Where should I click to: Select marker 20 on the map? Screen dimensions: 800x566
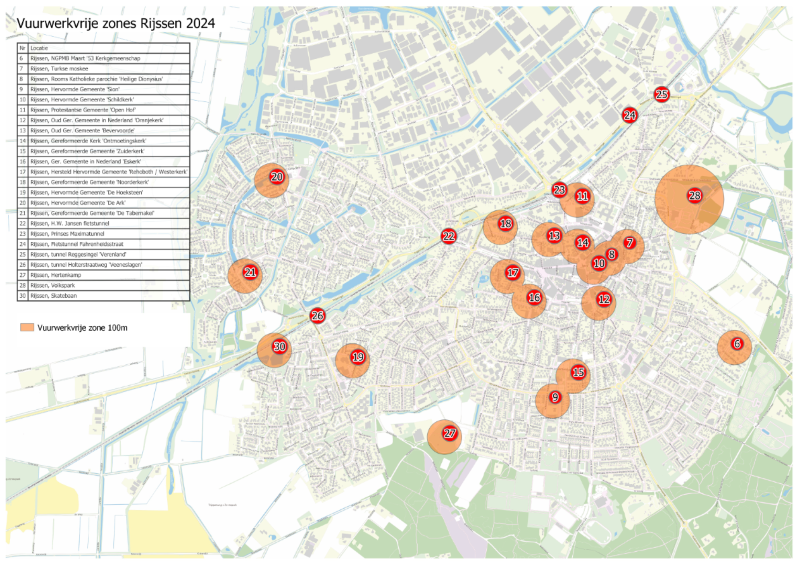point(276,177)
